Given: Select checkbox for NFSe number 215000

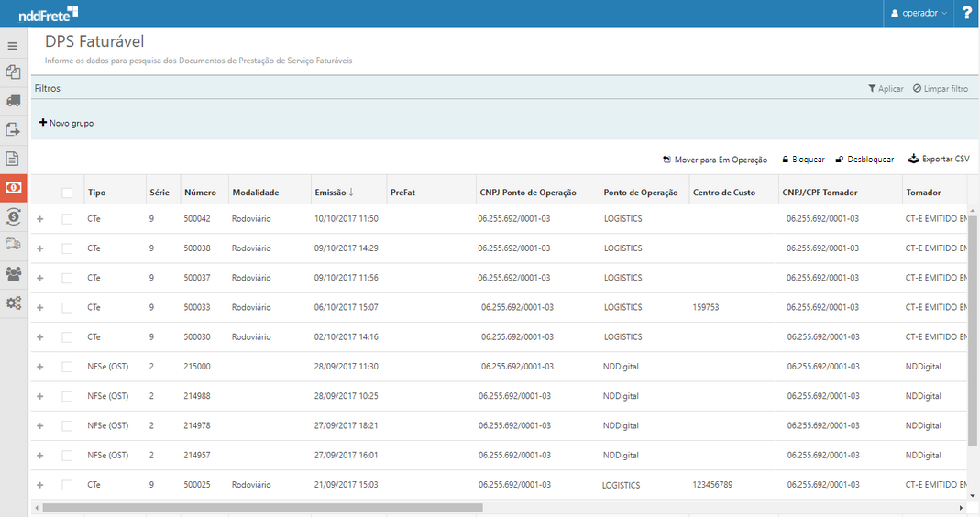Looking at the screenshot, I should click(67, 367).
